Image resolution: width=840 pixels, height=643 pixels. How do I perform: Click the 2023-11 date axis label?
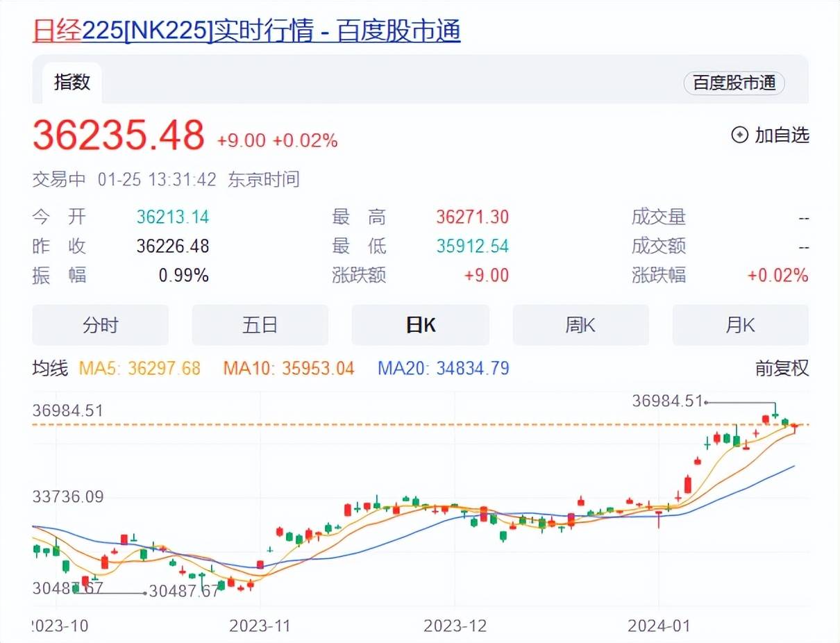(x=260, y=626)
